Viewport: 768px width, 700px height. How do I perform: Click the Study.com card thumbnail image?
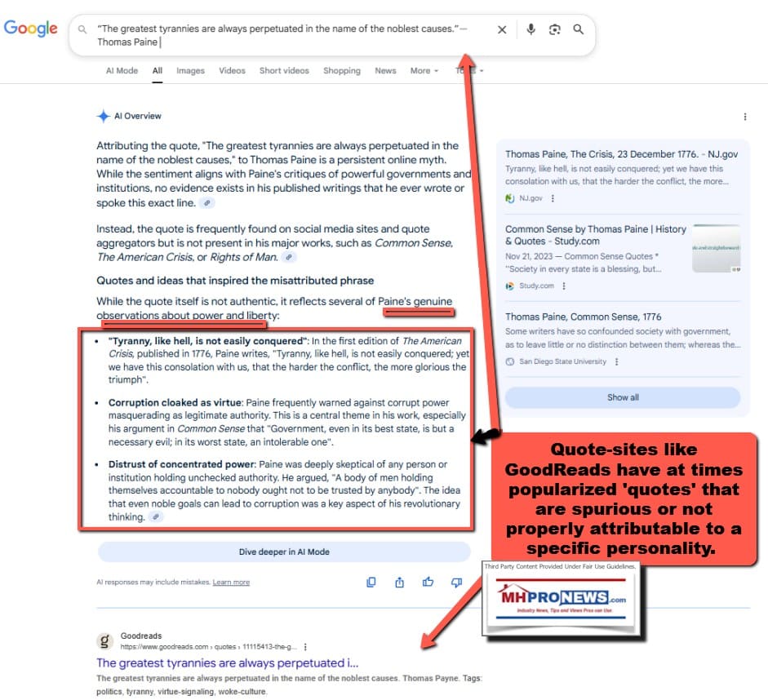716,248
